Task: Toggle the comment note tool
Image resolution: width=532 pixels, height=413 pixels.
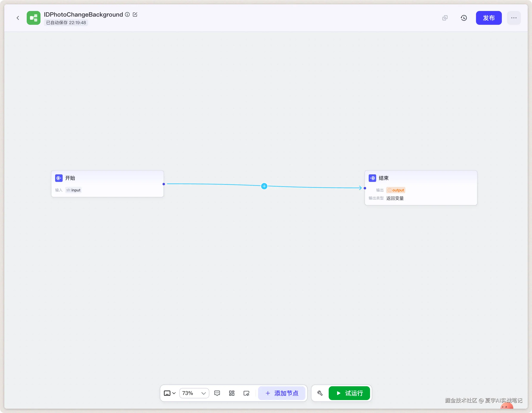Action: point(217,393)
